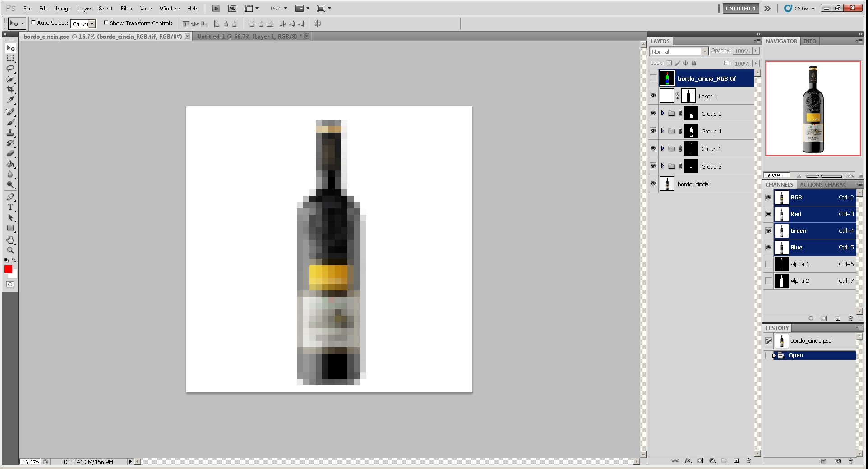Select the Horizontal Type tool

click(10, 207)
